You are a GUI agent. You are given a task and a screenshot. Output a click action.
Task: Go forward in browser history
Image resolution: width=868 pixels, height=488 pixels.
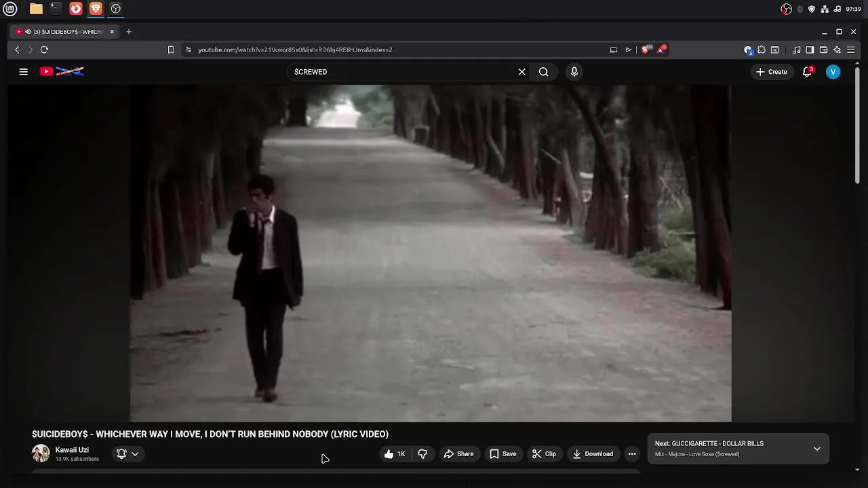click(30, 49)
